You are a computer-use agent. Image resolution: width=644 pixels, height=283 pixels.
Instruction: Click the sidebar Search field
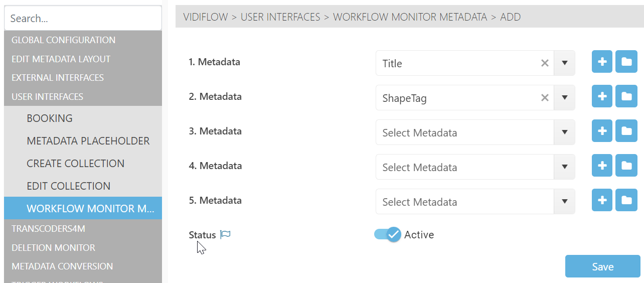(83, 19)
